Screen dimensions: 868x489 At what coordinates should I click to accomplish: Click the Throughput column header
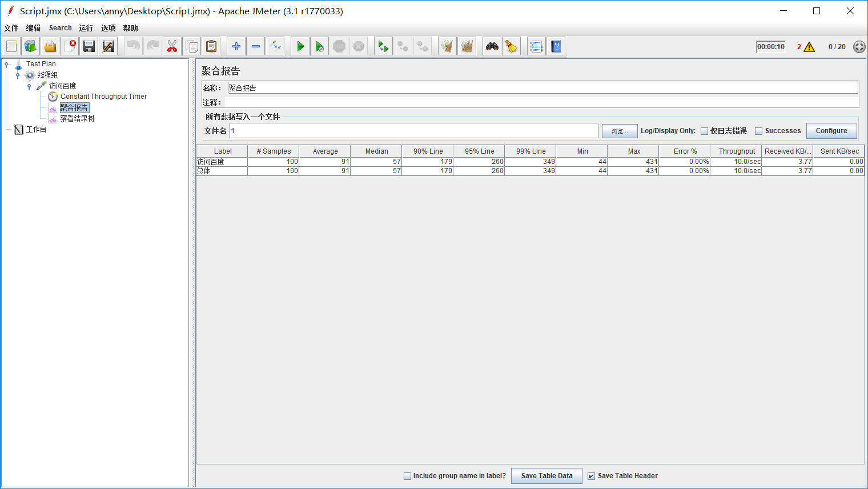(736, 151)
